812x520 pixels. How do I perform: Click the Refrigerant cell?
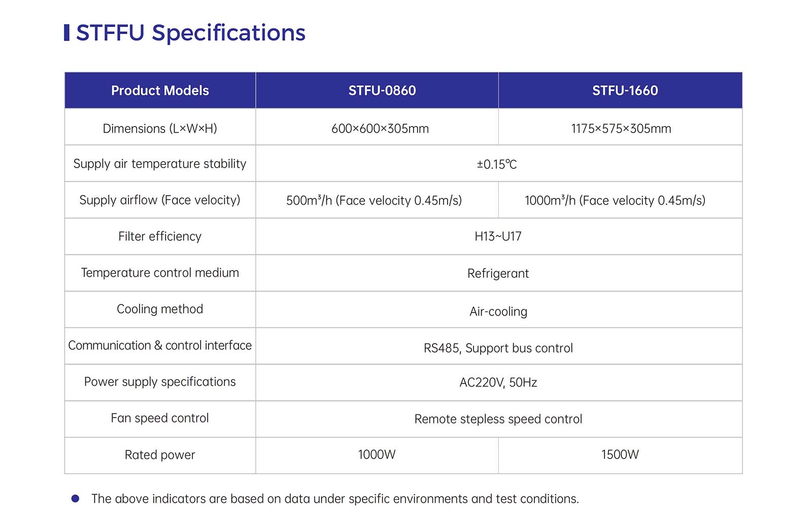[499, 273]
